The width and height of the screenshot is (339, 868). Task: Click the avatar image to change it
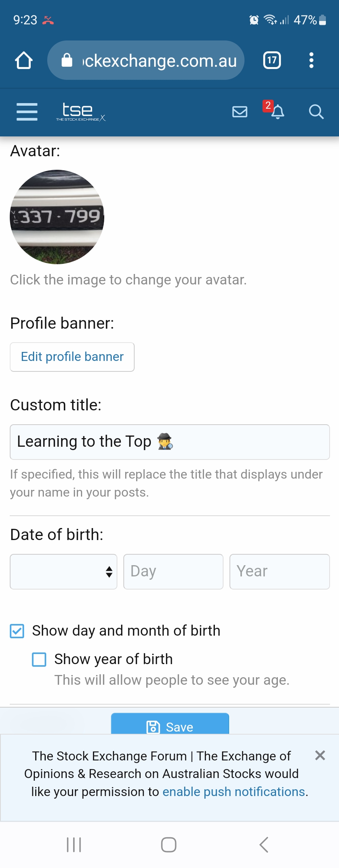pos(57,217)
